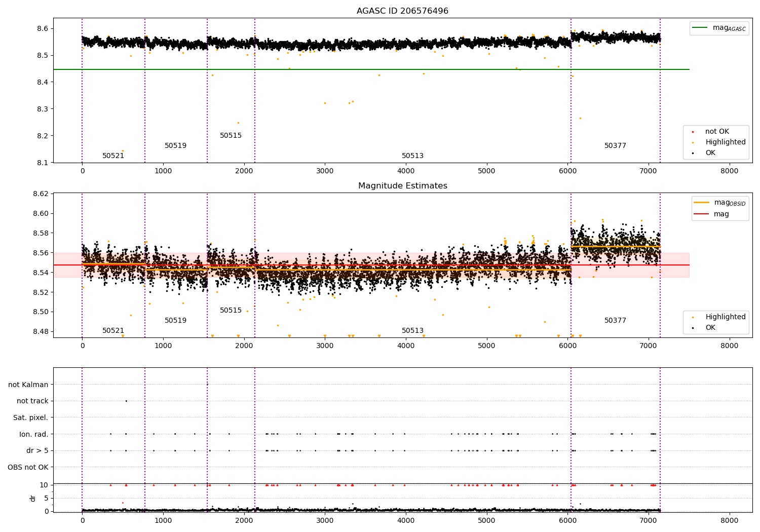Click obsid label 50519 in the top plot

[x=176, y=146]
